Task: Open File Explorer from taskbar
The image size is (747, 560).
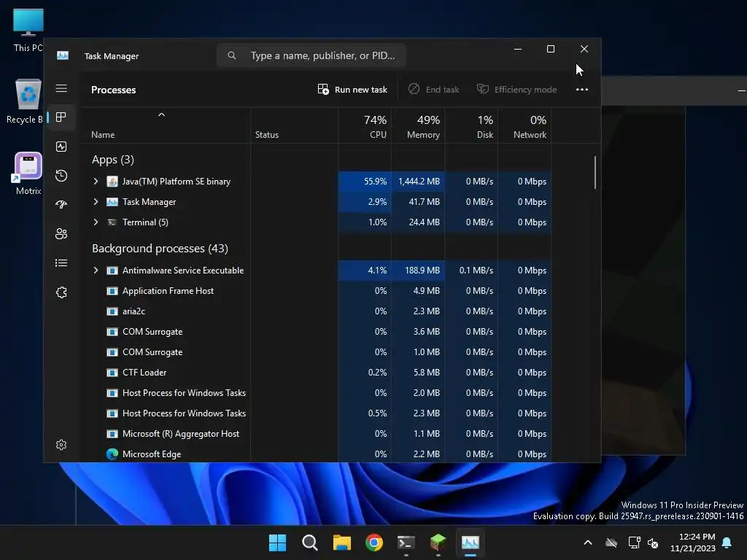Action: click(341, 542)
